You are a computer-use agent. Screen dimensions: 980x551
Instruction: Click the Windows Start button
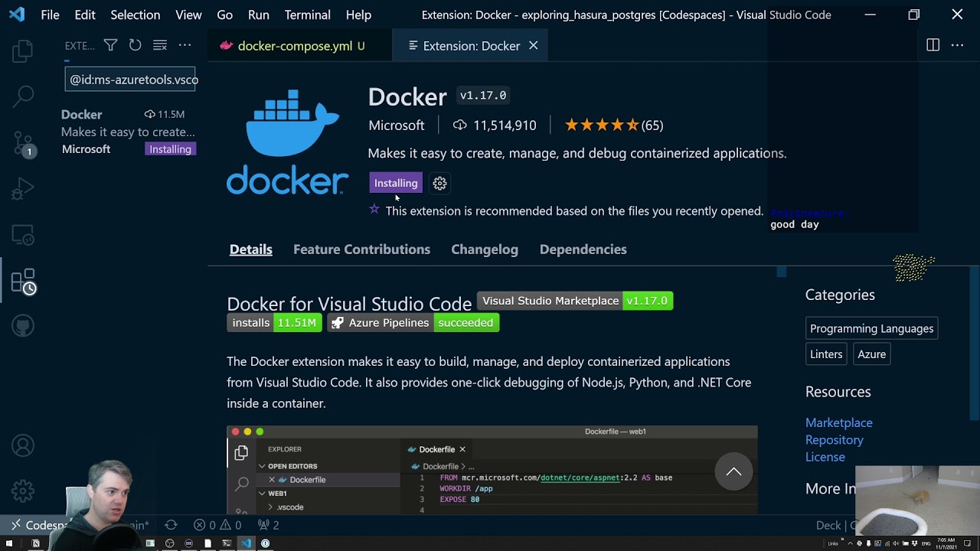tap(10, 543)
